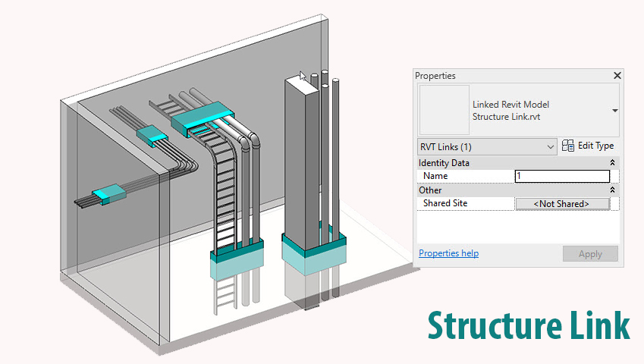Viewport: 644px width, 364px height.
Task: Click the Apply button
Action: coord(590,254)
